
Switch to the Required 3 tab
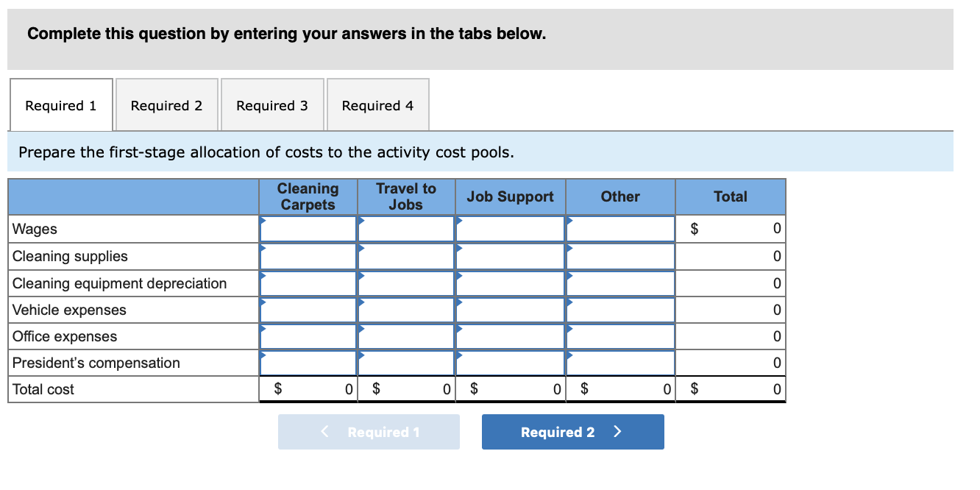coord(272,105)
